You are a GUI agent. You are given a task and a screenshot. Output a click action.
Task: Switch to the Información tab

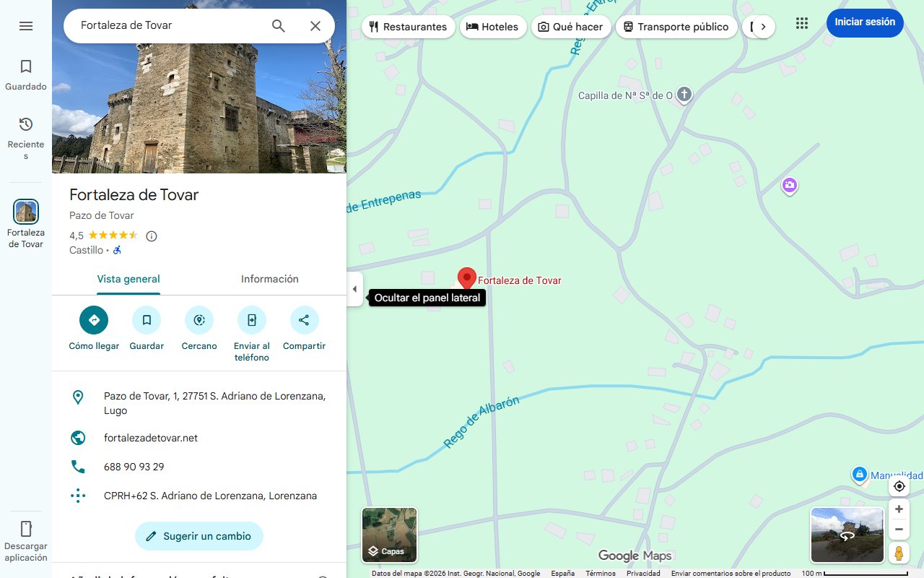tap(269, 279)
